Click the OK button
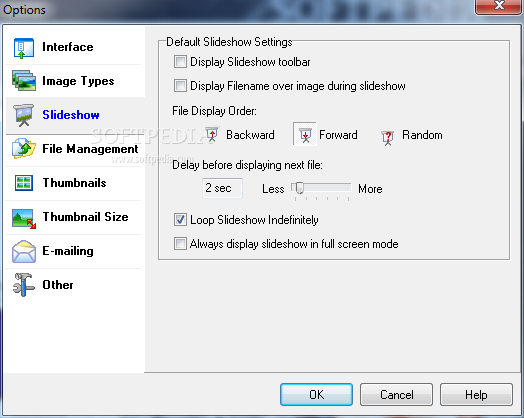Image resolution: width=524 pixels, height=418 pixels. point(316,395)
